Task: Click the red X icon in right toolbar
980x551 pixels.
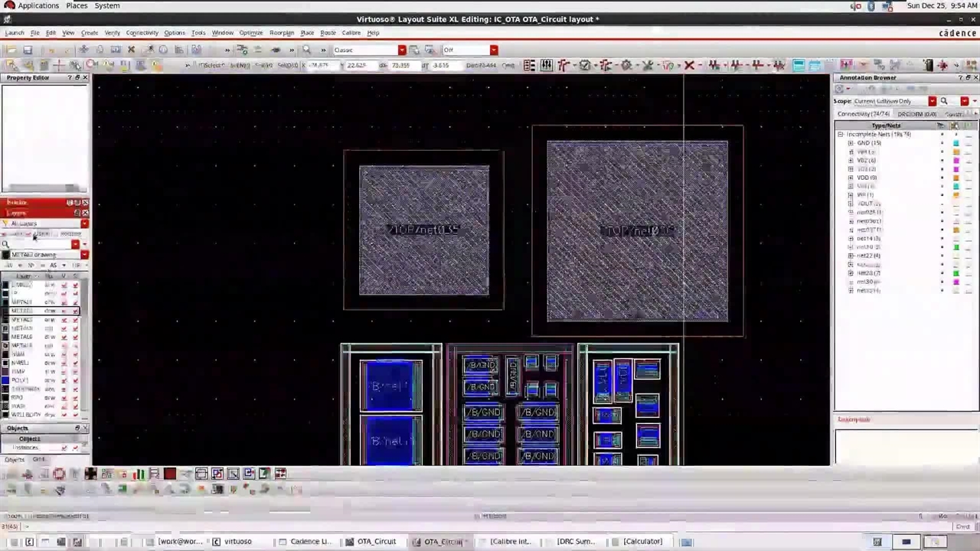Action: coord(688,66)
